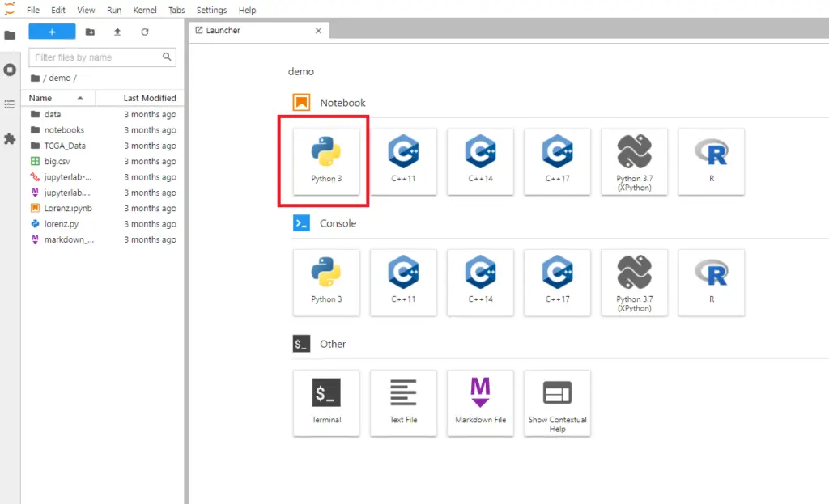The image size is (829, 504).
Task: Create a new Markdown File
Action: pos(480,402)
